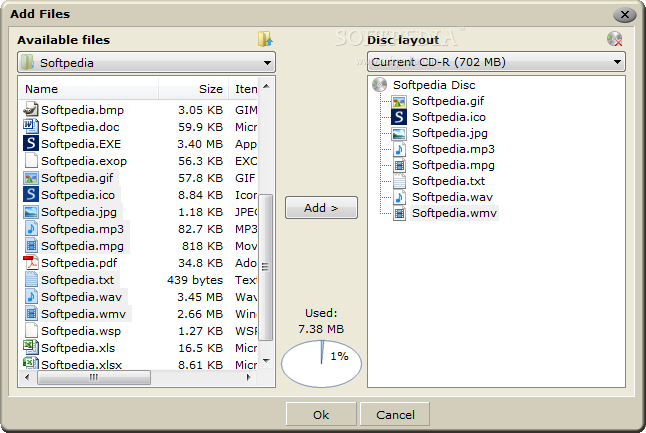Click the horizontal scroll-left arrow
The height and width of the screenshot is (433, 646).
click(27, 377)
